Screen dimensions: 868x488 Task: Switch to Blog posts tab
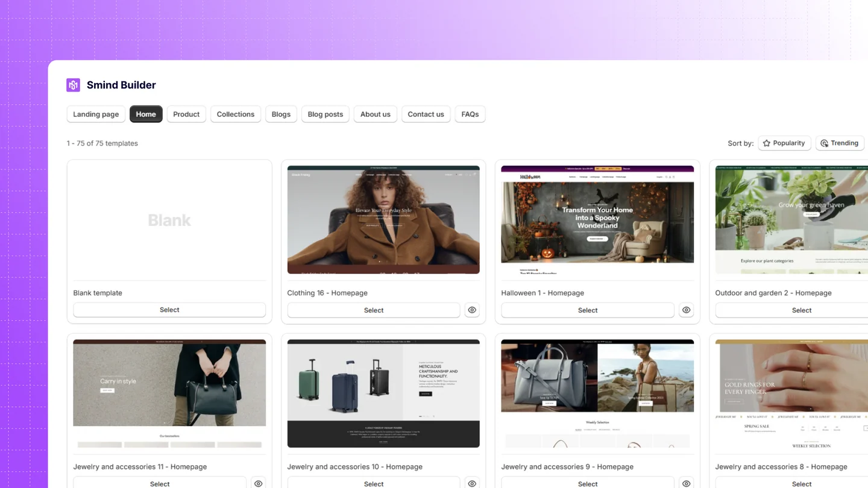click(325, 114)
